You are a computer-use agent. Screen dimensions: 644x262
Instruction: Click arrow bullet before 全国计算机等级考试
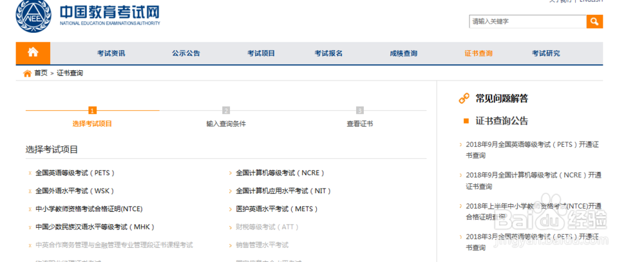(x=231, y=173)
